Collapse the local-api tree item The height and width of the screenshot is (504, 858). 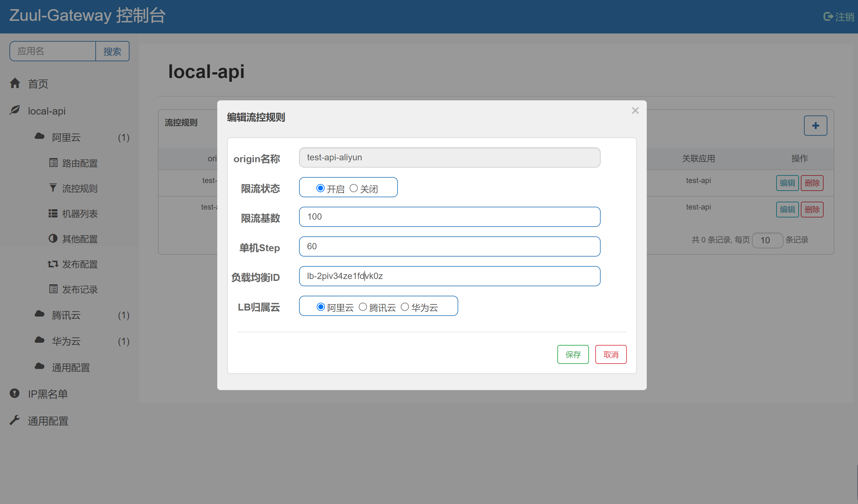pyautogui.click(x=47, y=111)
